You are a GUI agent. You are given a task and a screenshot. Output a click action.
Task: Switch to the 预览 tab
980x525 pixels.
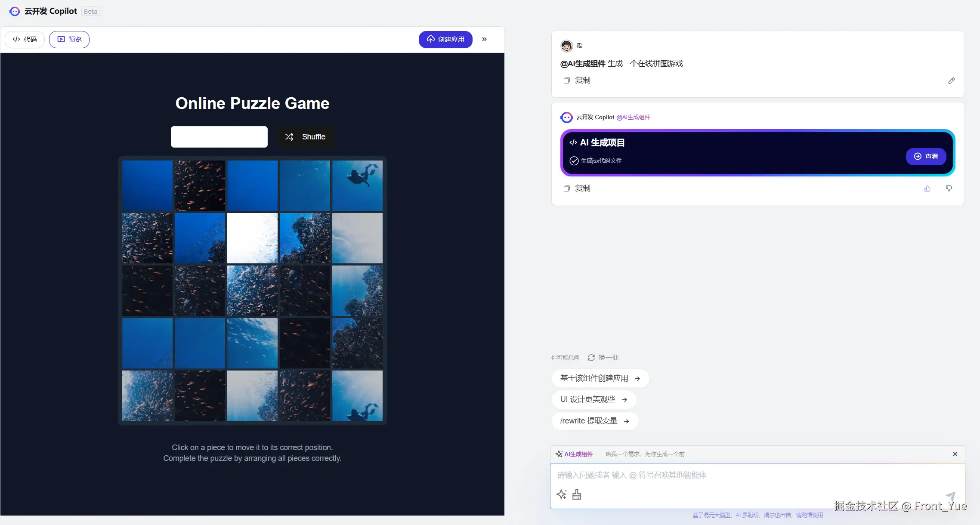point(69,40)
